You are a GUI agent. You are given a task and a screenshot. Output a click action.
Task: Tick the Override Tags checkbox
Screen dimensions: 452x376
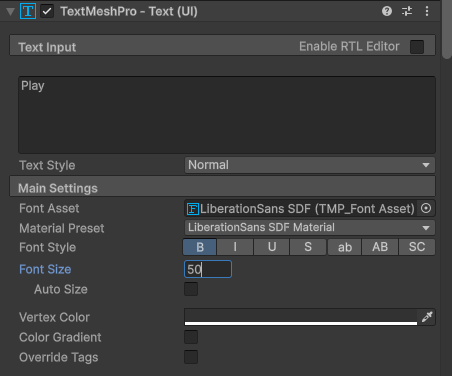point(191,357)
